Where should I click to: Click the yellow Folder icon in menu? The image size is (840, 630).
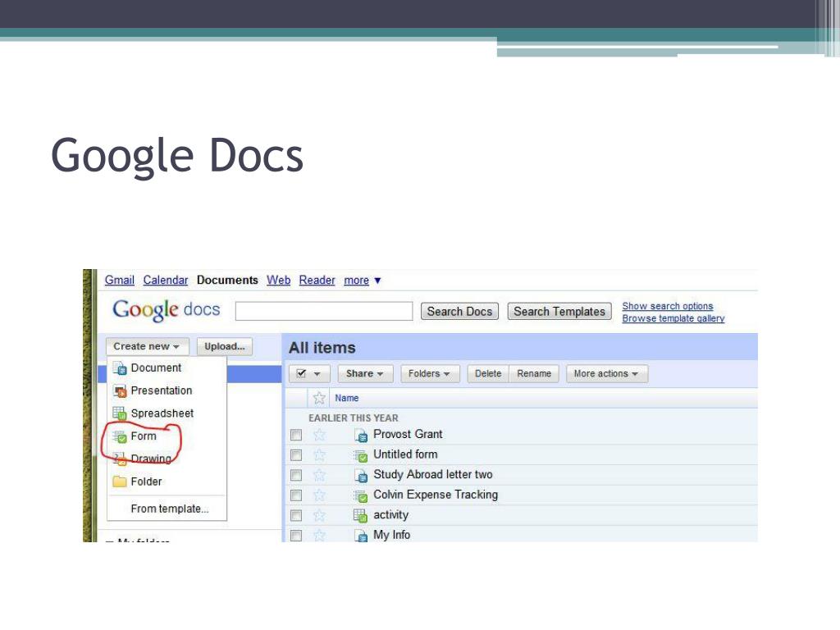click(x=120, y=481)
